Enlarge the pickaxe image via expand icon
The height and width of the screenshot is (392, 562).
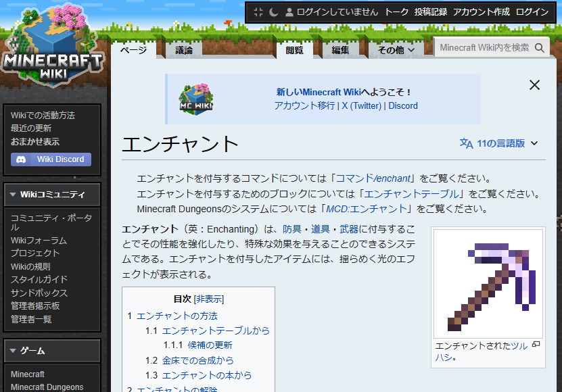pyautogui.click(x=536, y=344)
